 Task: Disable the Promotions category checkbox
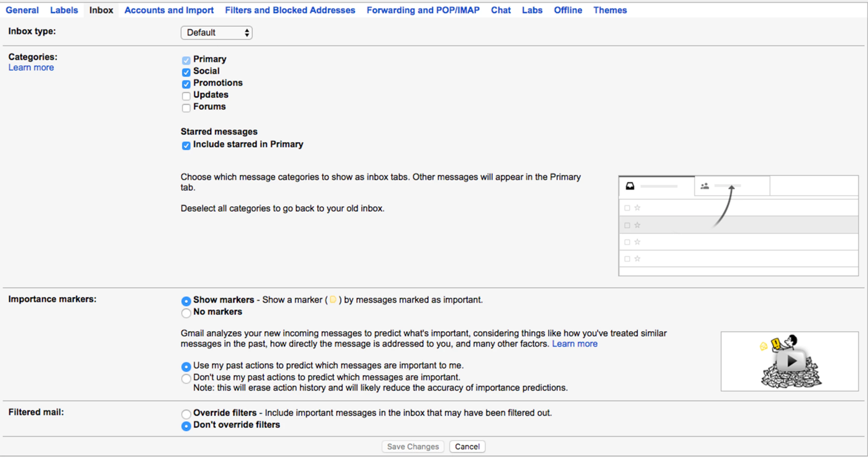[x=186, y=84]
